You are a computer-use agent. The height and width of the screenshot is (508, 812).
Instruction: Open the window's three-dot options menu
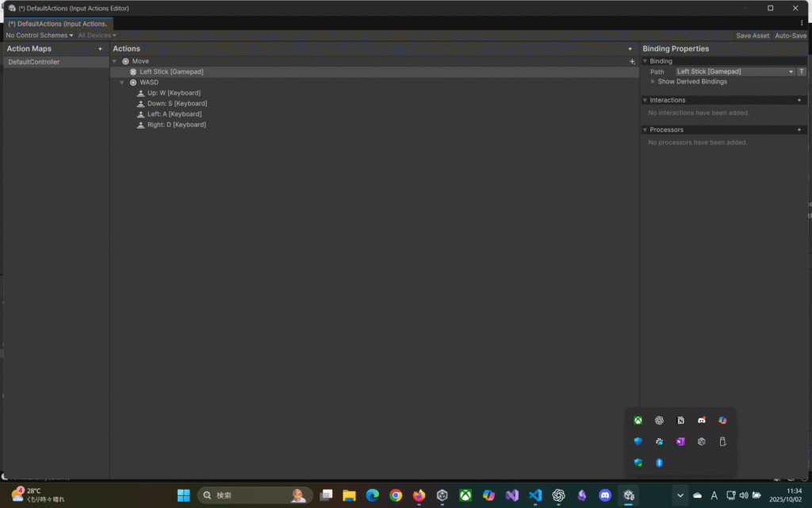coord(802,23)
